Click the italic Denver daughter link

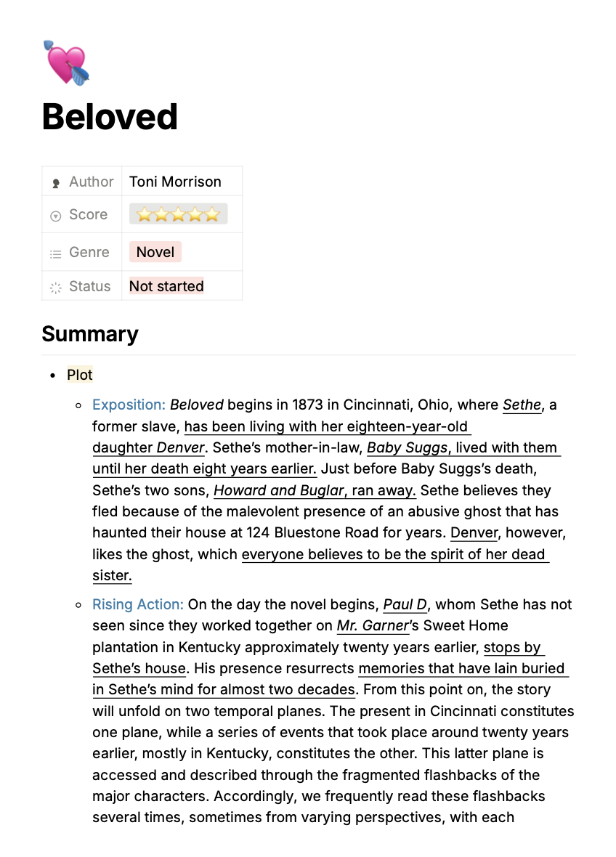[x=180, y=447]
